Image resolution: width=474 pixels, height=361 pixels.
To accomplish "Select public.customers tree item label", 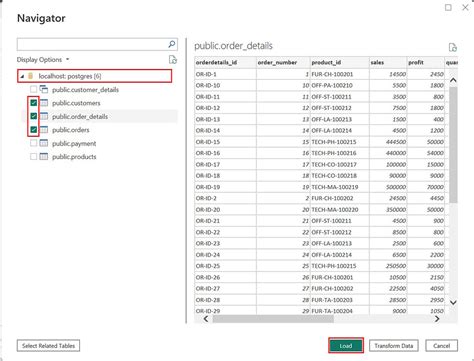I will 76,103.
